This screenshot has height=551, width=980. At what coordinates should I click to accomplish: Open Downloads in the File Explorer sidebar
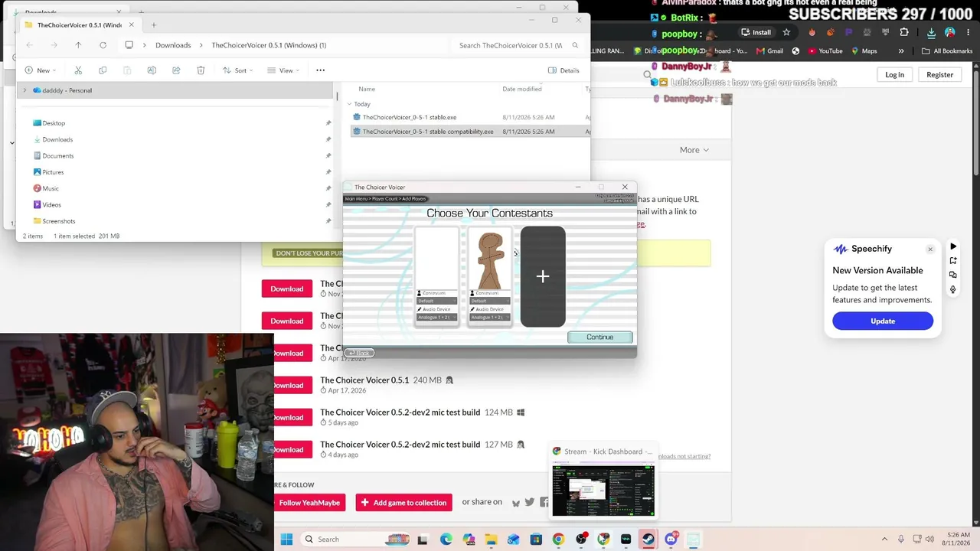(57, 139)
